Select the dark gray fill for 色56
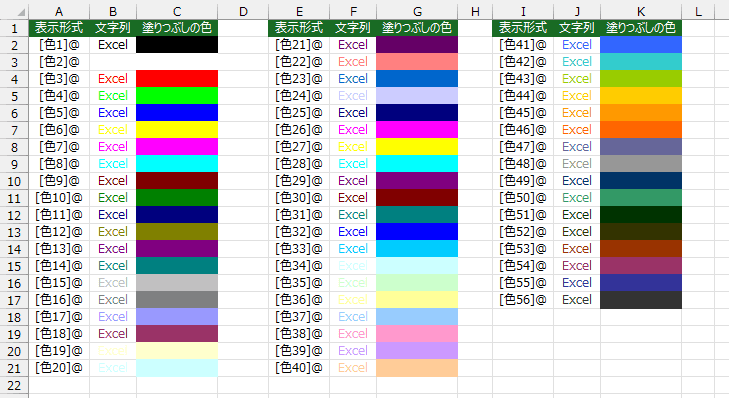Screen dimensions: 729x398 point(641,299)
